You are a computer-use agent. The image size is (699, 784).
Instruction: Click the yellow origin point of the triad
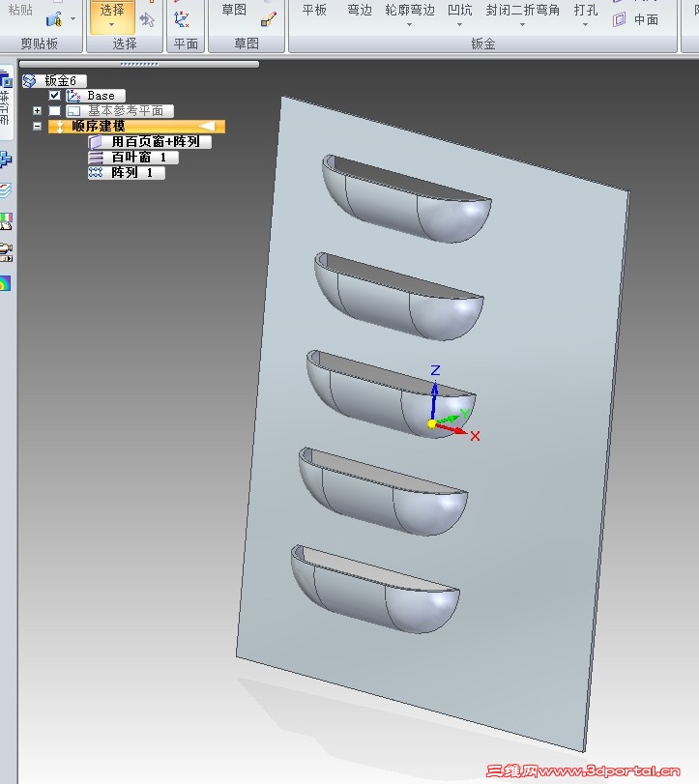(x=432, y=424)
